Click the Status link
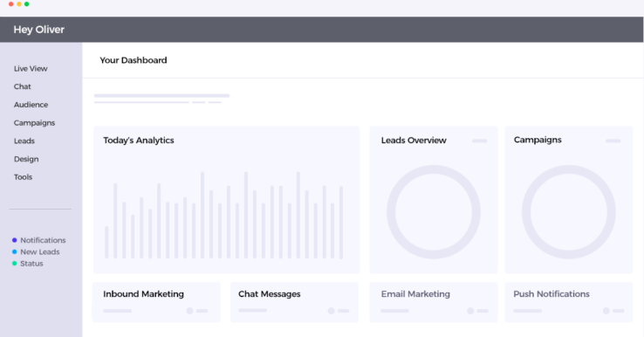Screen dimensions: 644x337 31,264
